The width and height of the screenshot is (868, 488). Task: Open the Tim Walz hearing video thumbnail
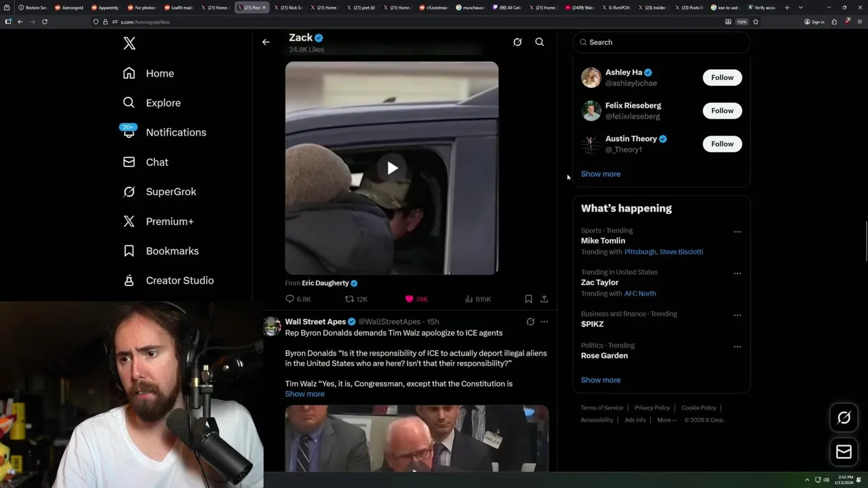(x=416, y=439)
